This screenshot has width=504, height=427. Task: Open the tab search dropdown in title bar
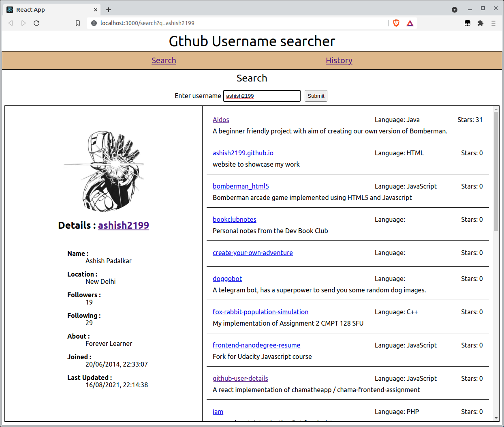[x=455, y=10]
